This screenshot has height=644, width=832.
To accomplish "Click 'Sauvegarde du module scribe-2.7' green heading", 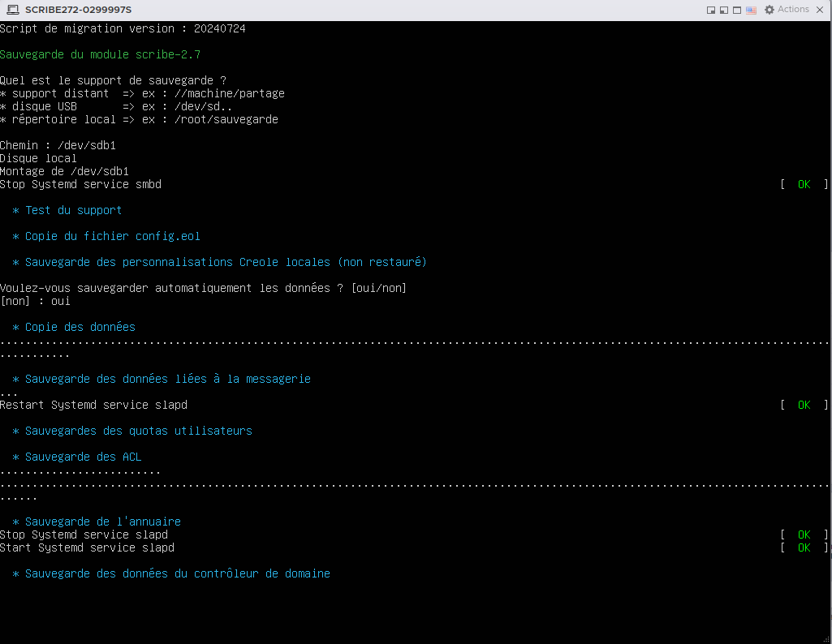I will (x=100, y=54).
